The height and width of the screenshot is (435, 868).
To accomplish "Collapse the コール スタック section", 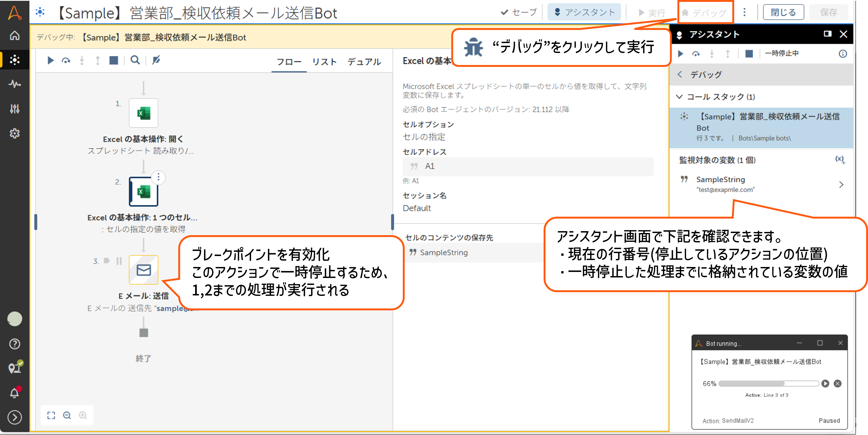I will point(680,97).
